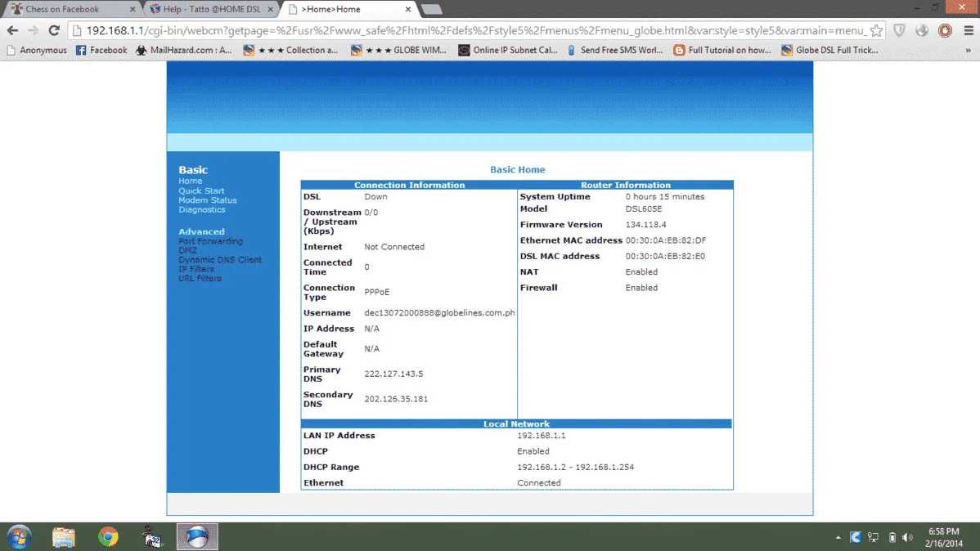The height and width of the screenshot is (551, 980).
Task: Open the MailHazard.com bookmark
Action: 184,50
